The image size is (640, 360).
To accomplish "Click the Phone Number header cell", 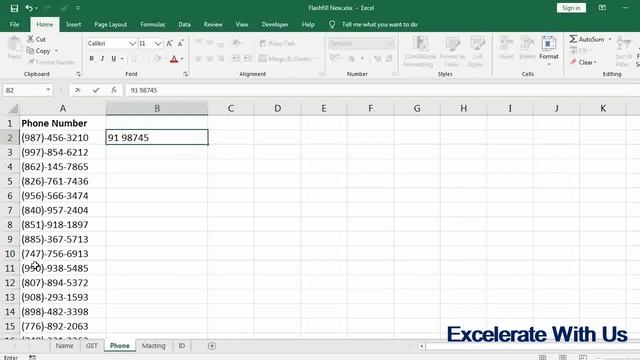I will (x=62, y=123).
